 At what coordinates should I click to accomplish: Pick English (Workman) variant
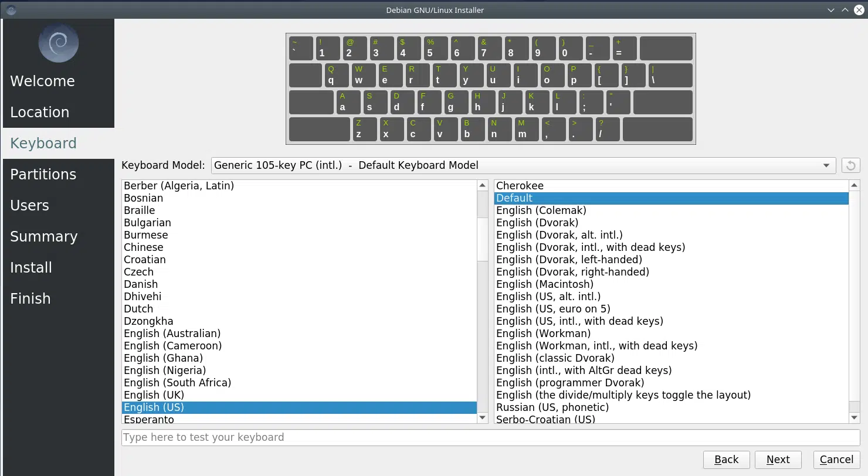[672, 334]
